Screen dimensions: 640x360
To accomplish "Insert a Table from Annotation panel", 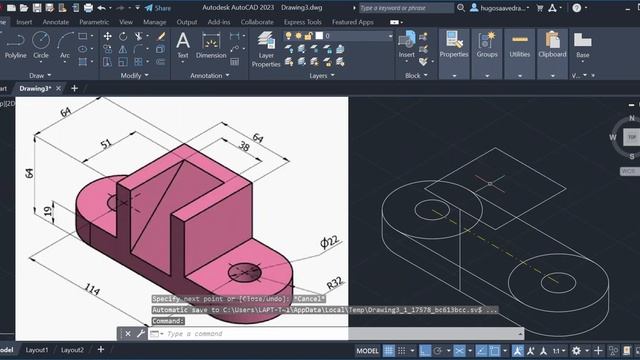I will (235, 62).
